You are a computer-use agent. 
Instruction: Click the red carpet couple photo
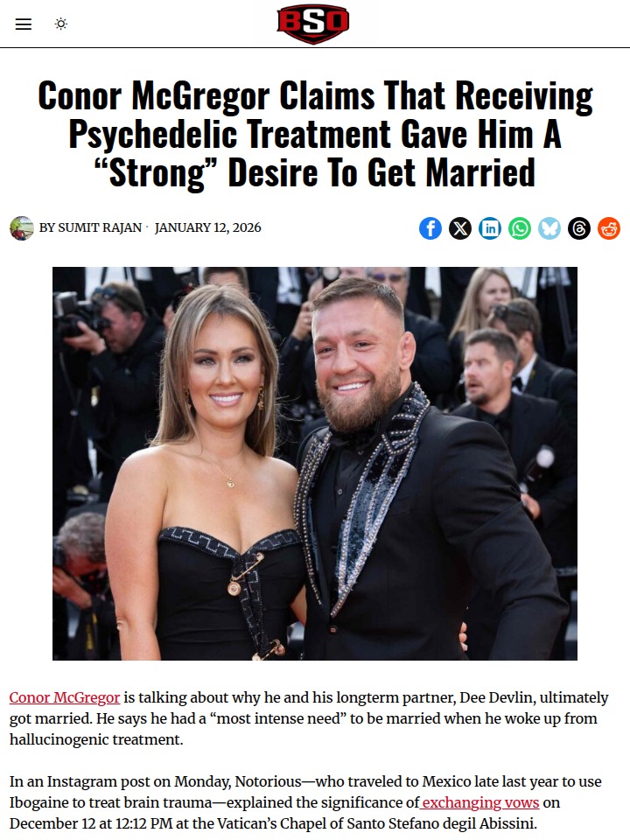[315, 464]
